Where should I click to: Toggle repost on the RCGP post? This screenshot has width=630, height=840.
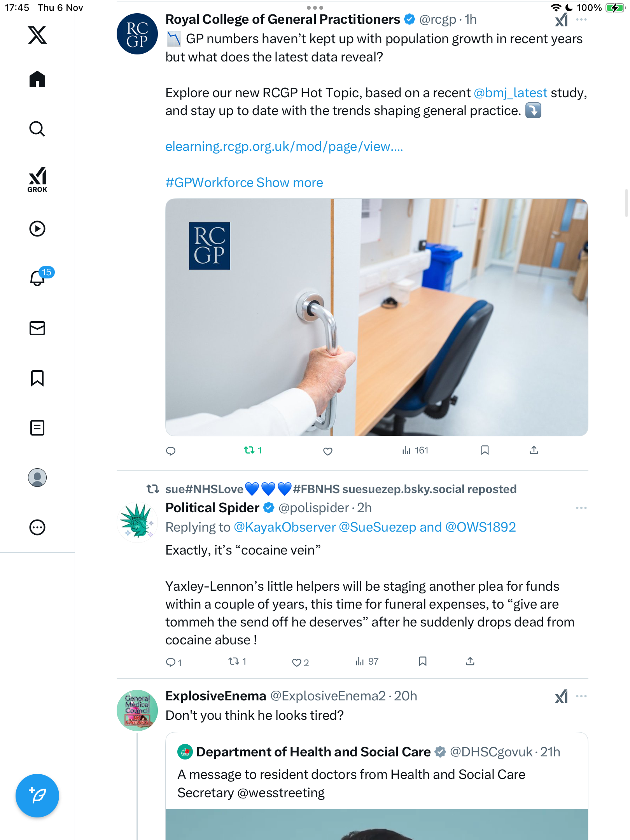tap(249, 450)
